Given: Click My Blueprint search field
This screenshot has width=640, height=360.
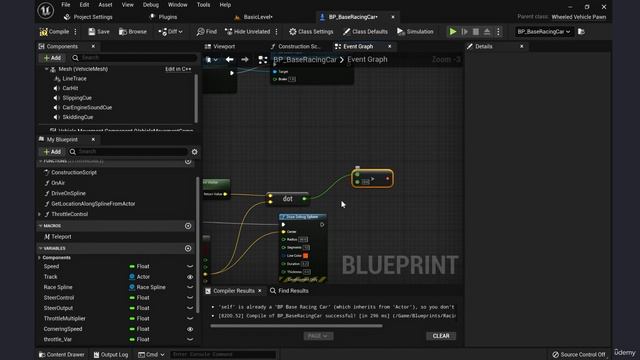Looking at the screenshot, I should pos(128,151).
